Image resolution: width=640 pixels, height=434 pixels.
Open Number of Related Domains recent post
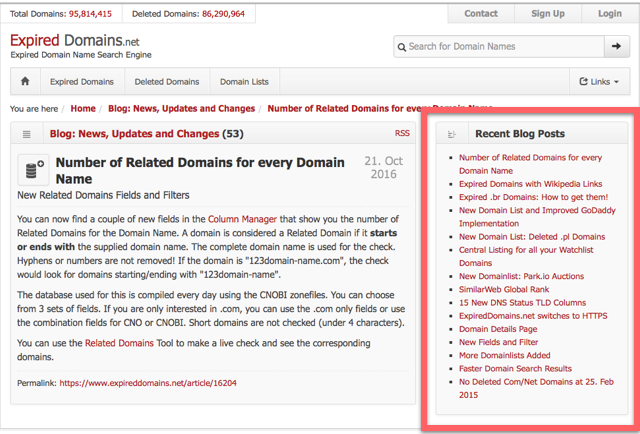click(530, 164)
